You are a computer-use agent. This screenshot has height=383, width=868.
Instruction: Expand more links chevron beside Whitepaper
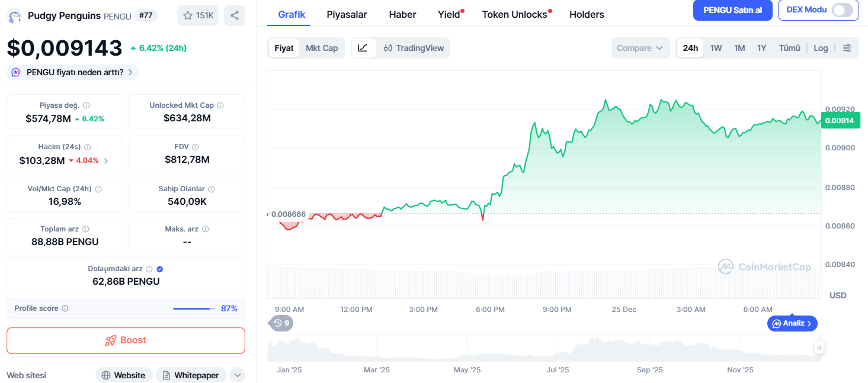pyautogui.click(x=237, y=375)
